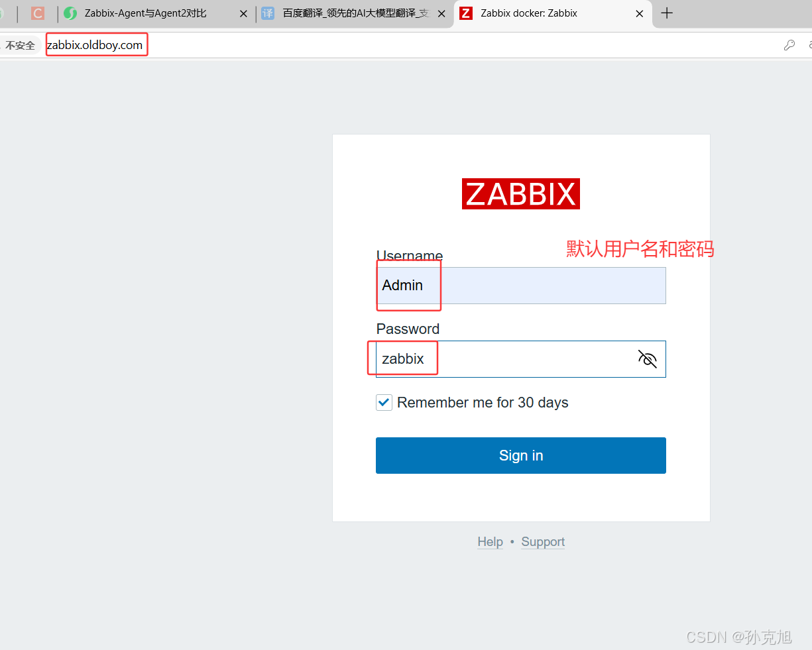Close the Zabbix-Agent与Agent2对比 tab
The height and width of the screenshot is (650, 812).
pos(243,13)
